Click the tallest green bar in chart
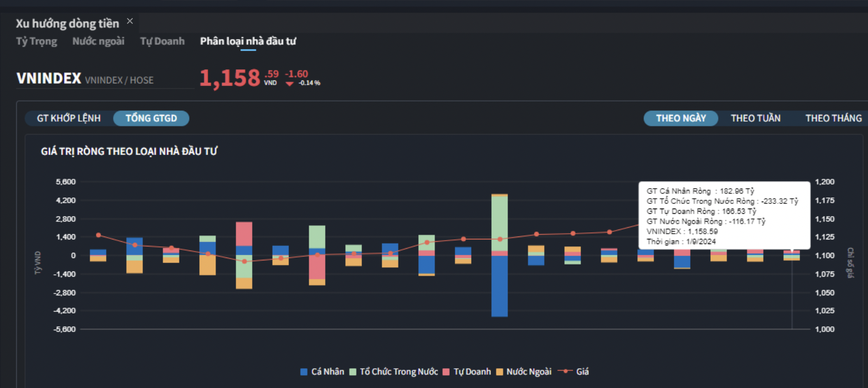 pos(499,224)
